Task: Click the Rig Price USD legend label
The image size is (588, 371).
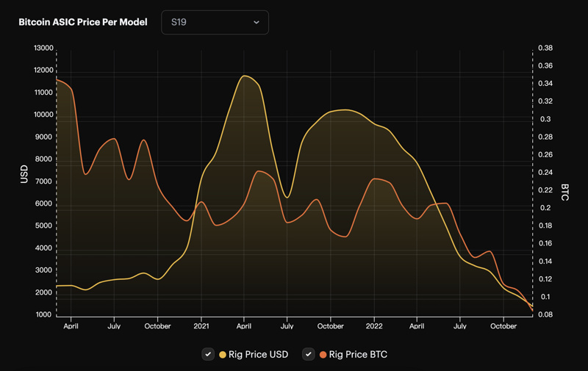Action: point(259,355)
